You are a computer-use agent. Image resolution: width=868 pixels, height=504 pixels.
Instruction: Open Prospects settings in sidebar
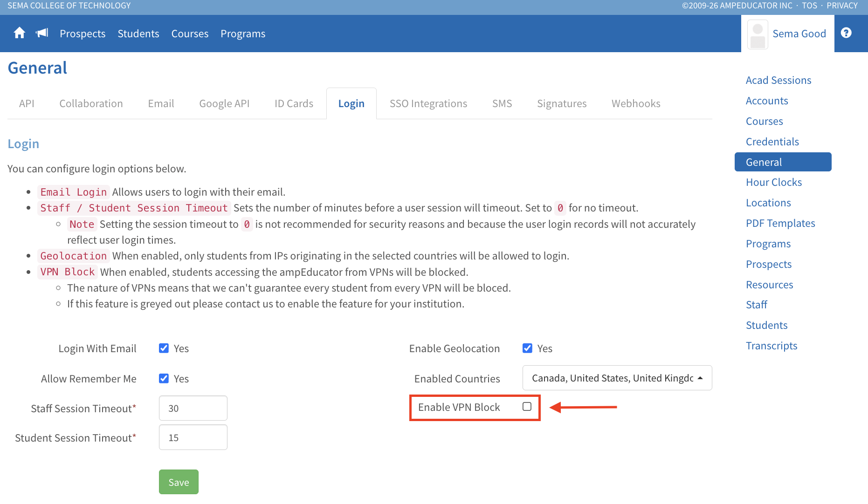[x=769, y=264]
